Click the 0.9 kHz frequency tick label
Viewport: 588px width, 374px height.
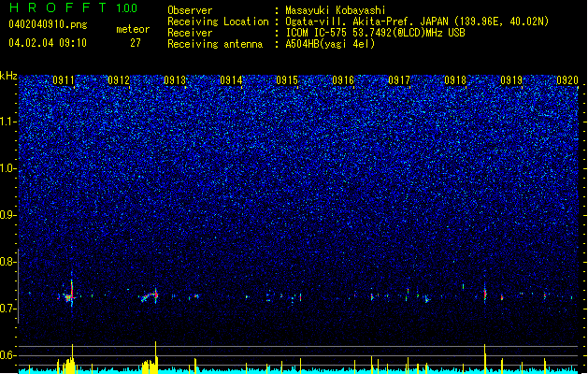pos(8,215)
